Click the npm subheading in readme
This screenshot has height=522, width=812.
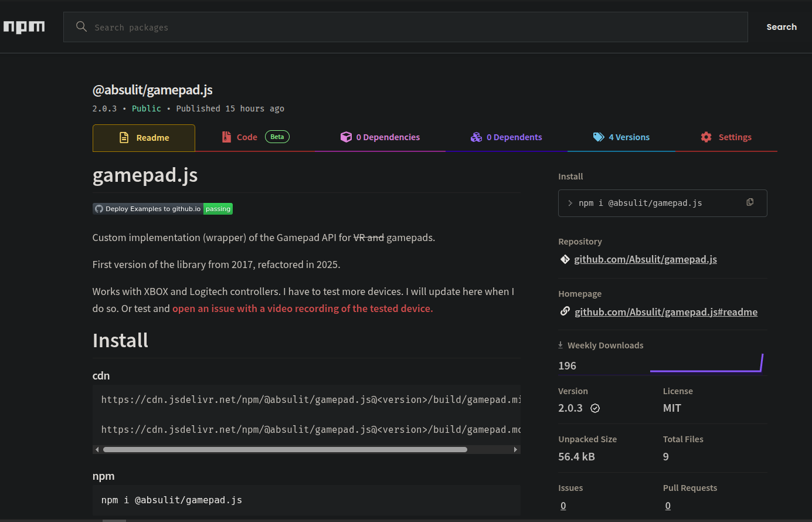(103, 476)
